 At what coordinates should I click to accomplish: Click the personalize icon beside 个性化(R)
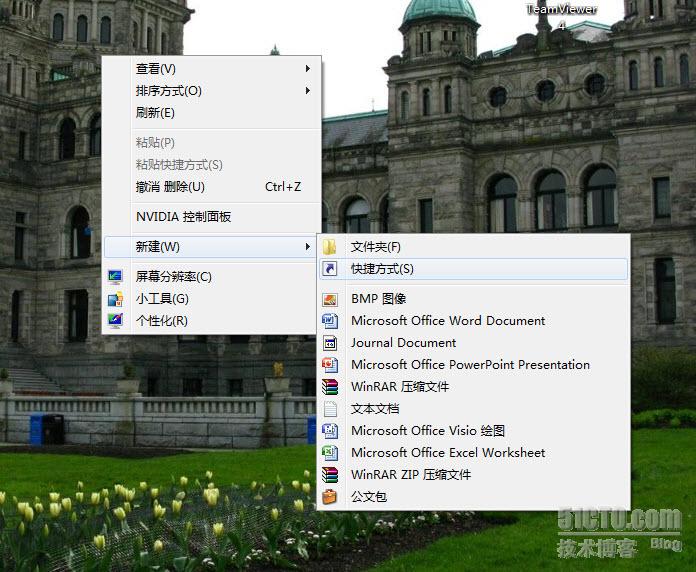coord(115,320)
